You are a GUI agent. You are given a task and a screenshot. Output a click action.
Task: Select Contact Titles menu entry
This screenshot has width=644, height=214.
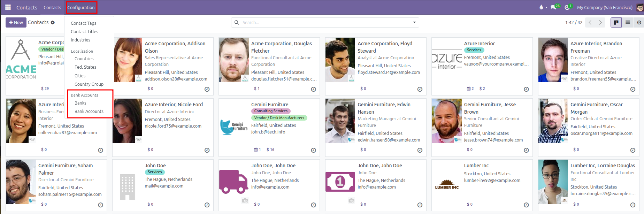85,31
